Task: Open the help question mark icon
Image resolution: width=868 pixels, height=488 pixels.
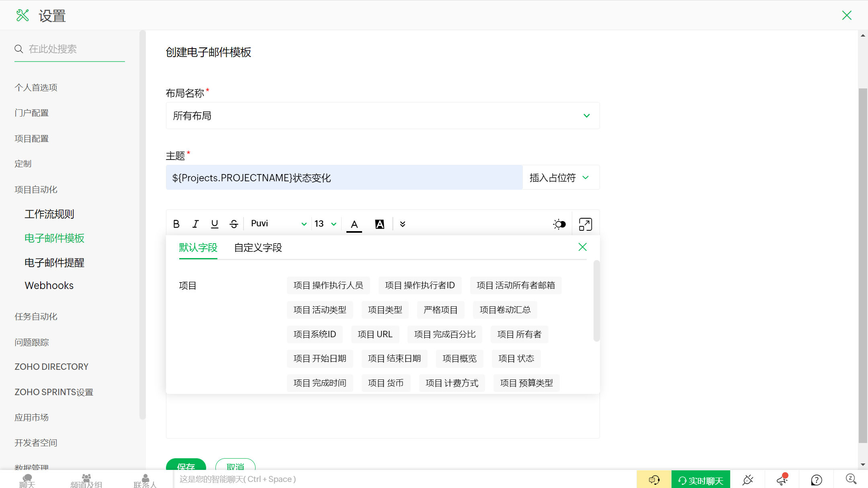Action: click(816, 480)
